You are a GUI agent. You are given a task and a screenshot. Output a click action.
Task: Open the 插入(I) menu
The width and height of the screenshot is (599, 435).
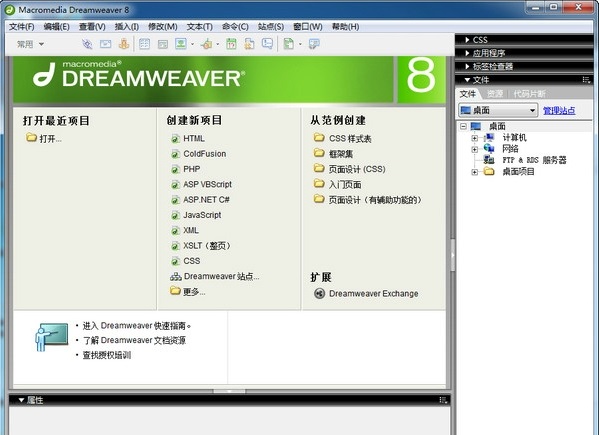tap(126, 27)
